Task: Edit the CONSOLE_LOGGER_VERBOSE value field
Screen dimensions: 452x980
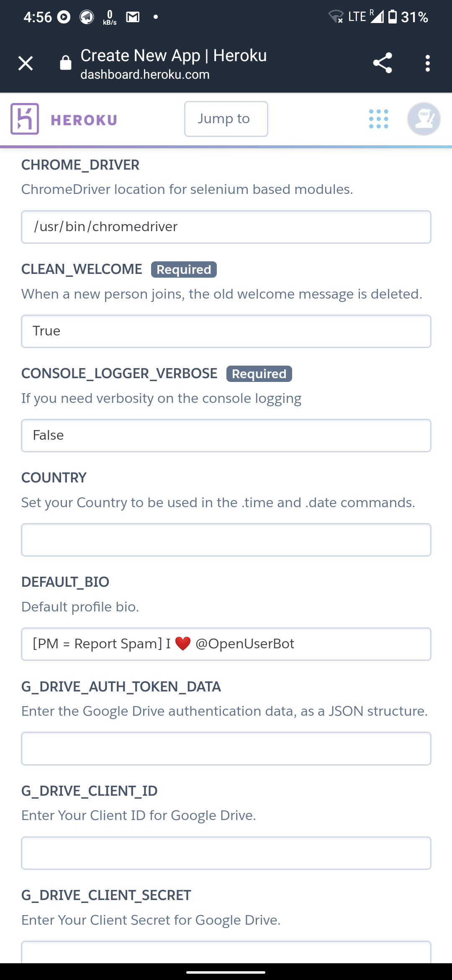Action: click(226, 436)
